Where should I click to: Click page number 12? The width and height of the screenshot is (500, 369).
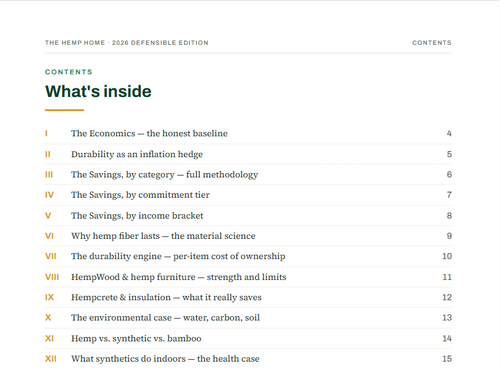pos(447,297)
